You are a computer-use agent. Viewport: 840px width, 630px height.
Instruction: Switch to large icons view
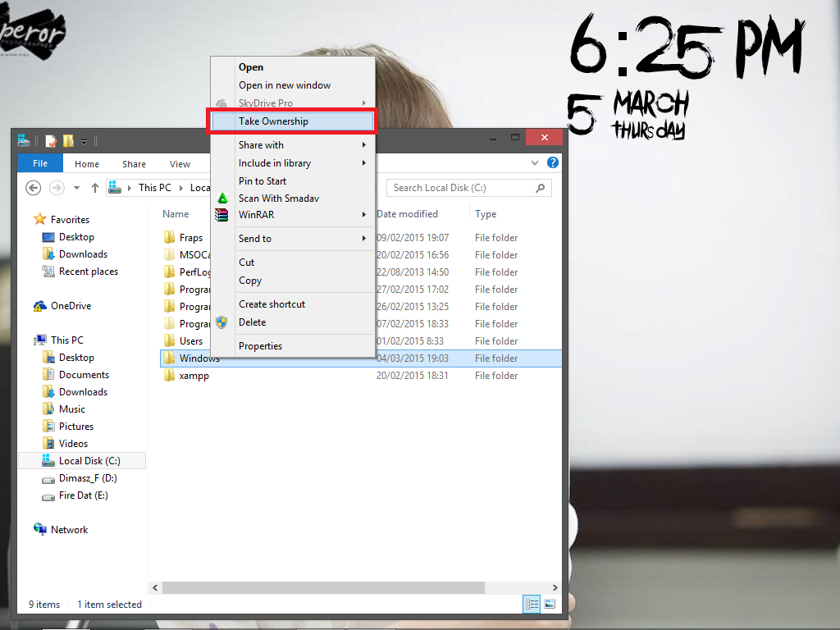550,605
